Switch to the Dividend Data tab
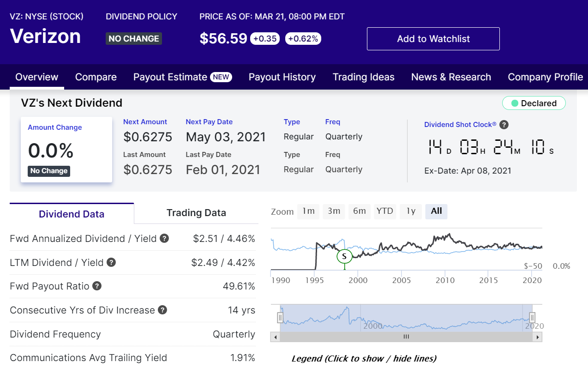 [x=72, y=214]
